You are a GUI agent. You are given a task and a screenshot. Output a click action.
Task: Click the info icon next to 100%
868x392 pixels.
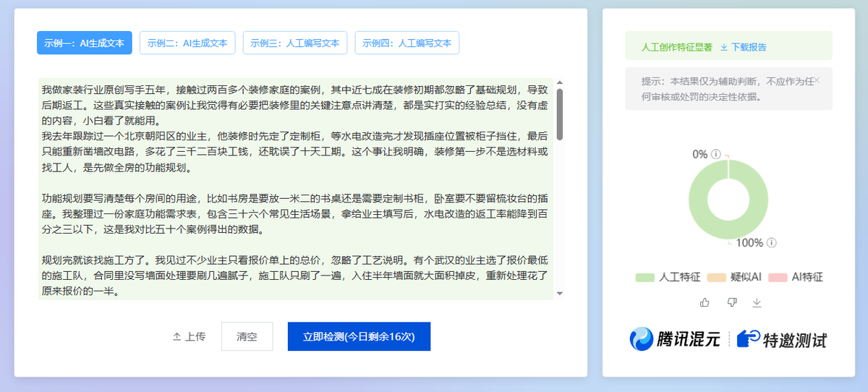(772, 242)
